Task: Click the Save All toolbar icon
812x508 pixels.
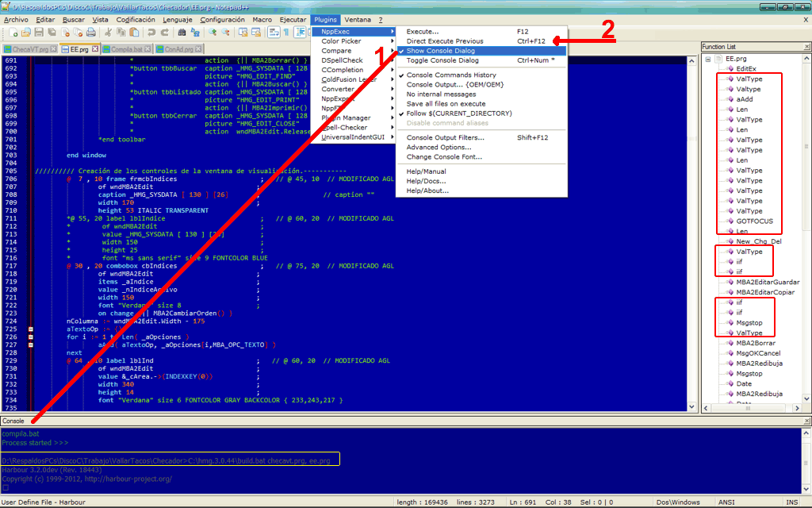Action: click(52, 33)
